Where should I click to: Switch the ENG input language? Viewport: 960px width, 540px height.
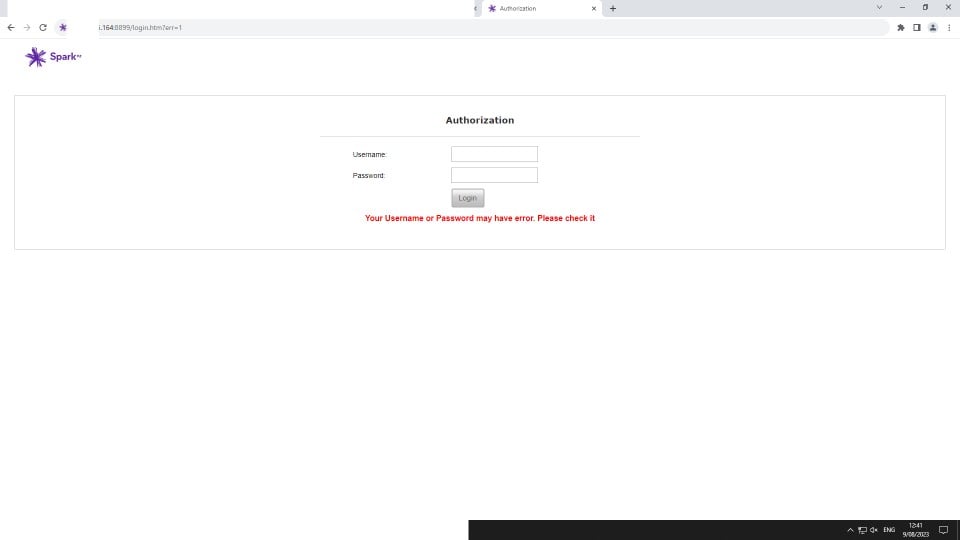point(889,530)
